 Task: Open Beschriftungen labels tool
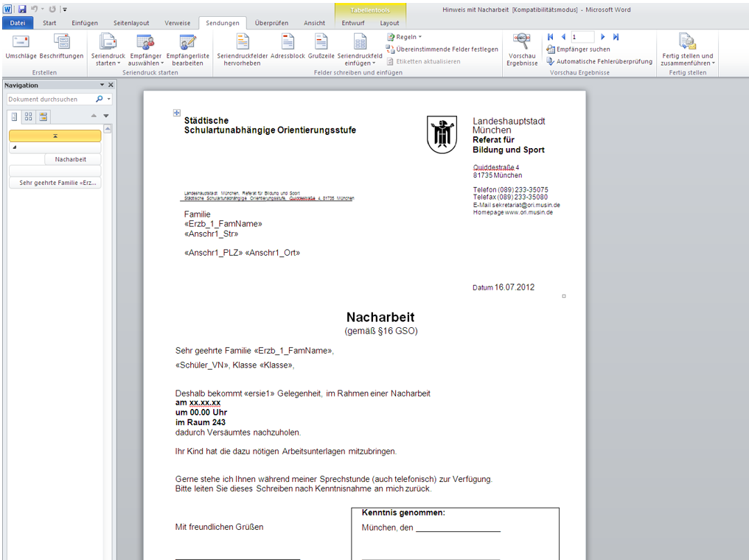tap(62, 42)
